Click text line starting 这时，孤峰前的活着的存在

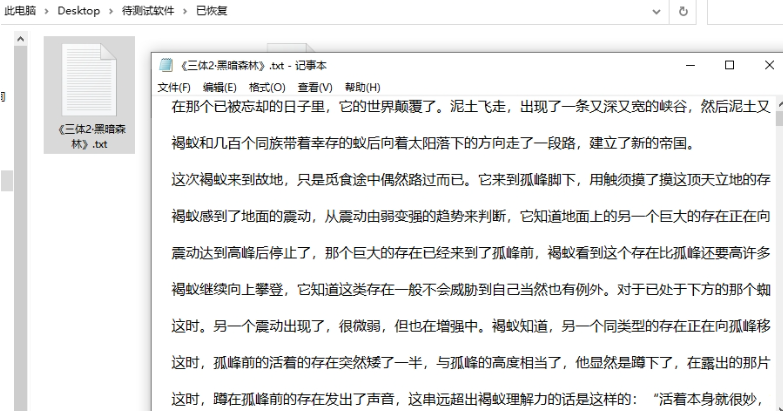click(471, 363)
